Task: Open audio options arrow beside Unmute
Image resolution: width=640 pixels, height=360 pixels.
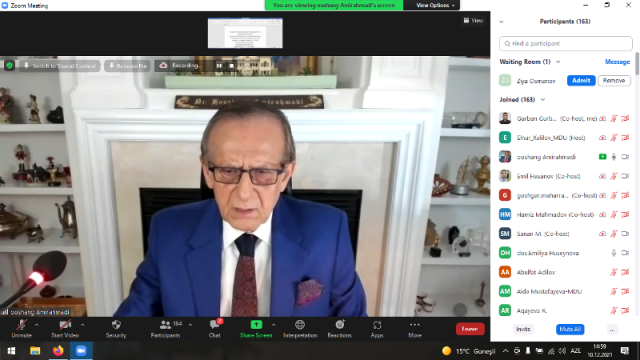Action: pos(37,325)
